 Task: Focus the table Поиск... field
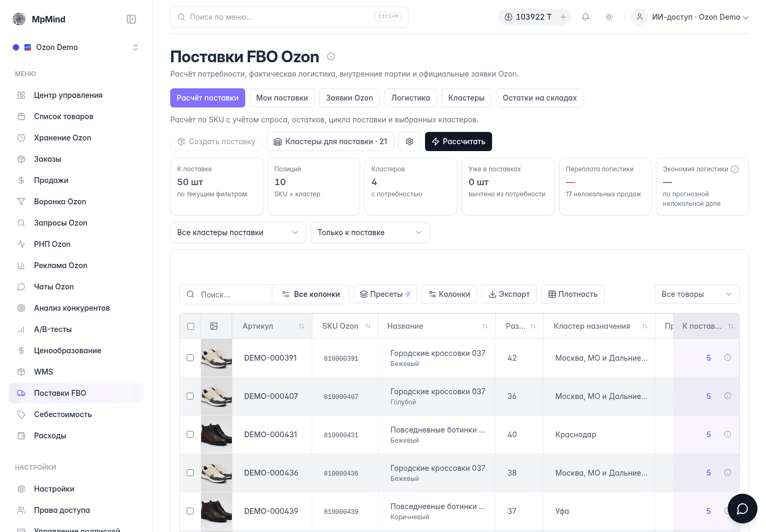tap(226, 294)
